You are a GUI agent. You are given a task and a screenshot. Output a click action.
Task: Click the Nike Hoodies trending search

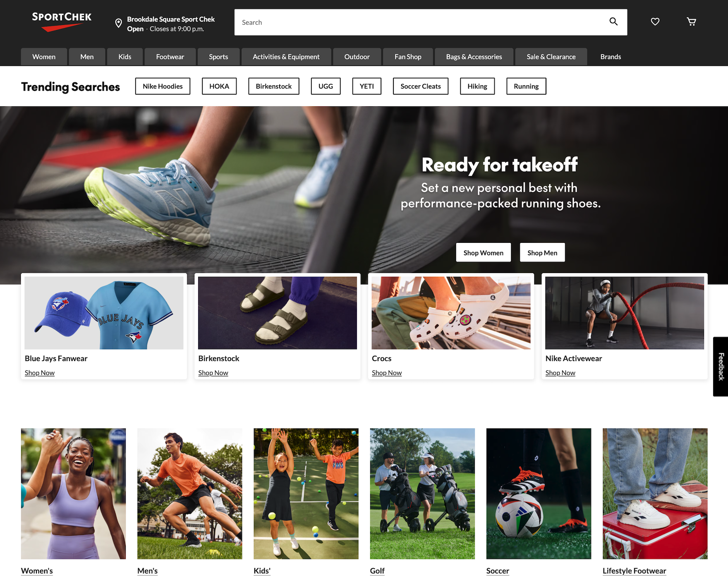tap(163, 86)
